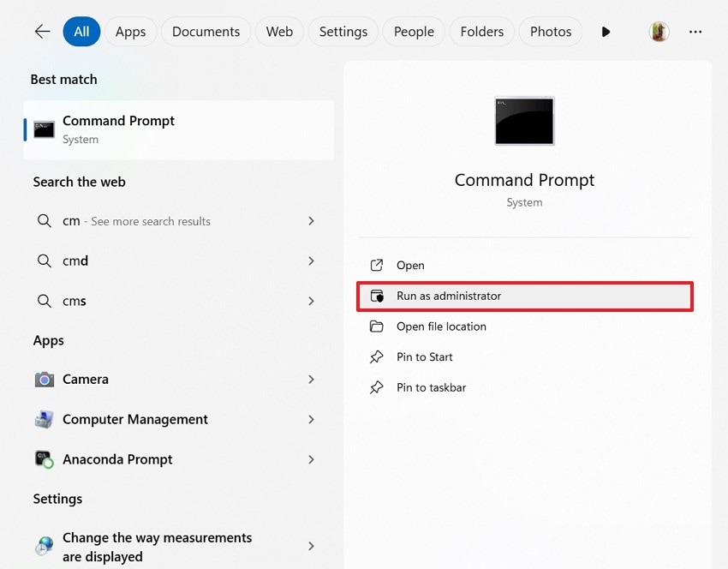Go back using the left arrow

tap(42, 32)
